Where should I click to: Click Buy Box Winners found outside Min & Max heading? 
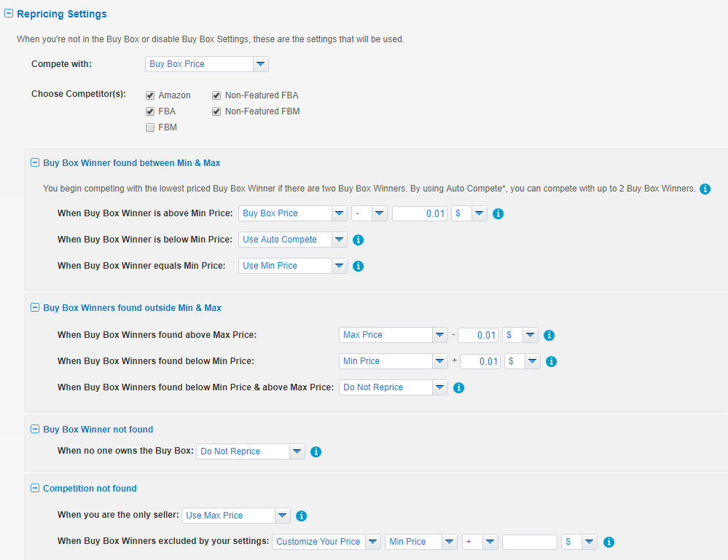click(x=132, y=307)
